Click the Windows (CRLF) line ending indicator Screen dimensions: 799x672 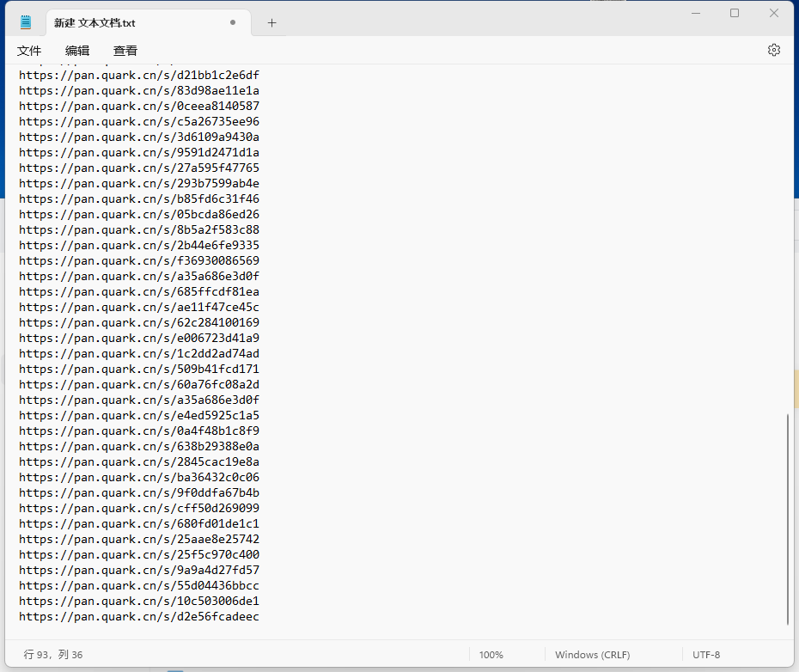(593, 655)
